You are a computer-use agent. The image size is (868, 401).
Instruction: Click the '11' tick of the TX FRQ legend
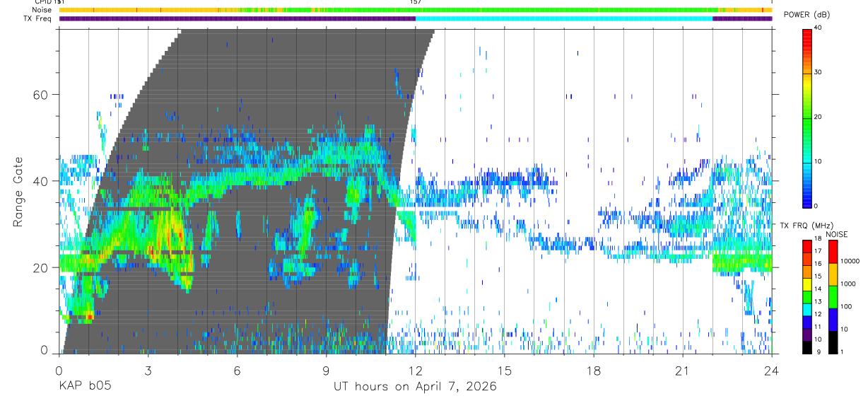[x=818, y=326]
